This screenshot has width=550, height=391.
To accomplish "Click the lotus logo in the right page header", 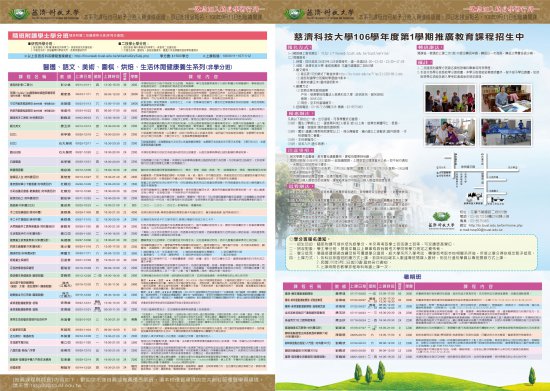I will coord(294,14).
